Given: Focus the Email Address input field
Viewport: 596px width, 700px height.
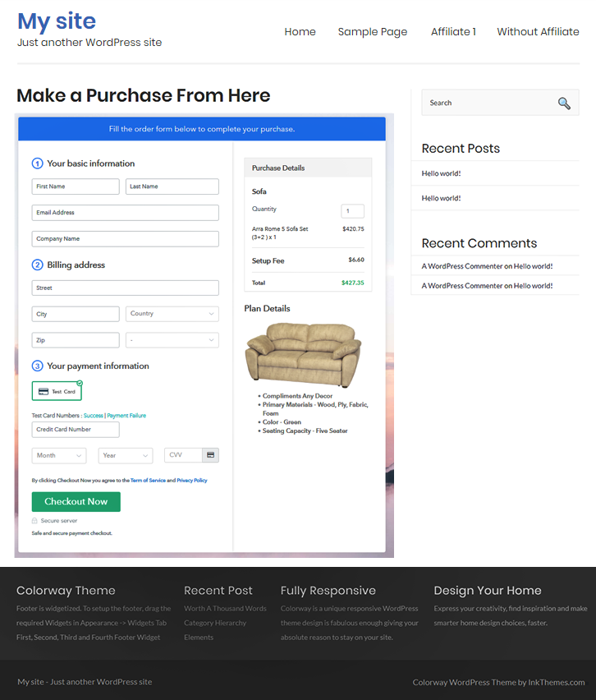Looking at the screenshot, I should pyautogui.click(x=125, y=213).
